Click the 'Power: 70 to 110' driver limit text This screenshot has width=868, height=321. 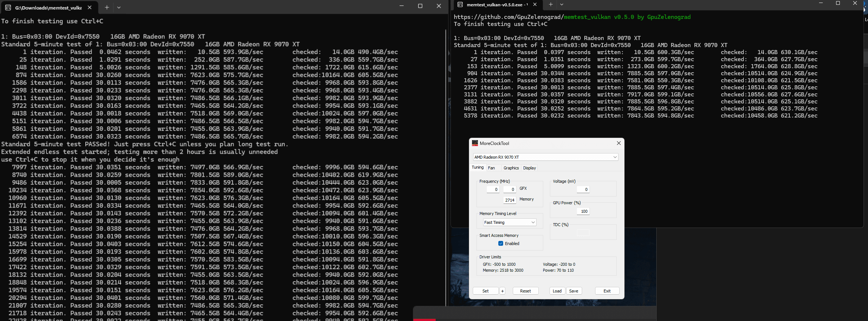[x=558, y=270]
